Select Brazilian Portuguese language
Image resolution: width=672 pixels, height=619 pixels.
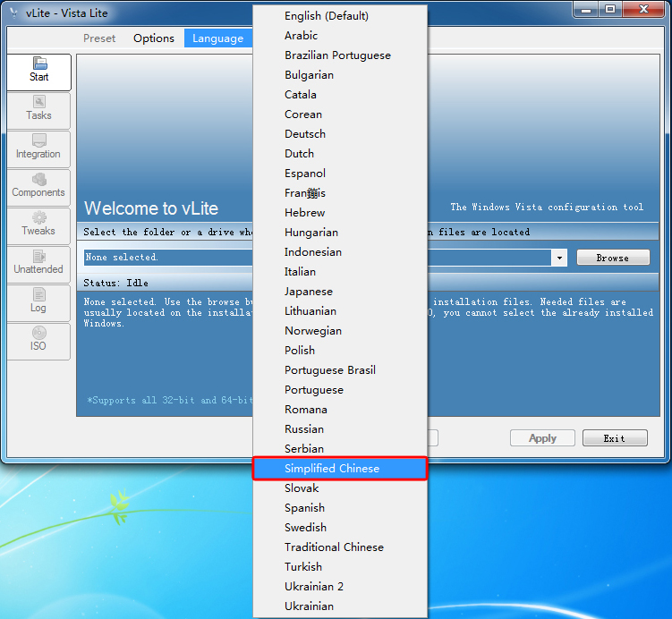(340, 55)
